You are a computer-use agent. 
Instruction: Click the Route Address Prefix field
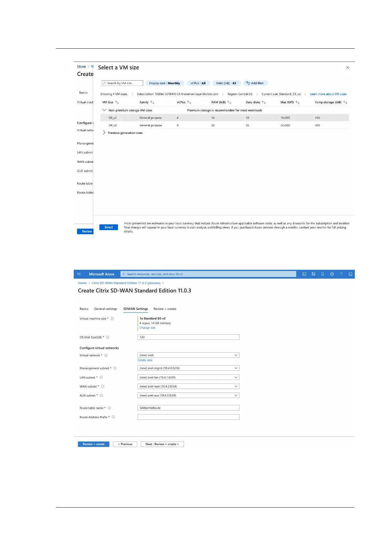click(x=188, y=417)
